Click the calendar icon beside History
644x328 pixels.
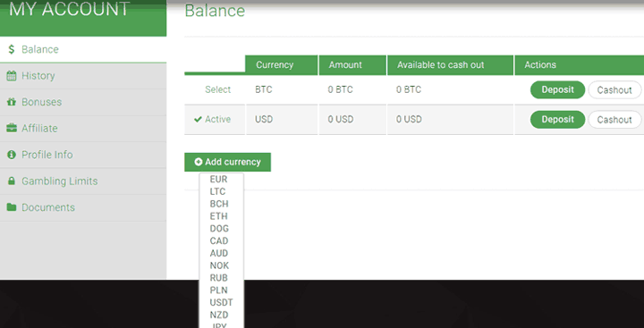pyautogui.click(x=12, y=76)
